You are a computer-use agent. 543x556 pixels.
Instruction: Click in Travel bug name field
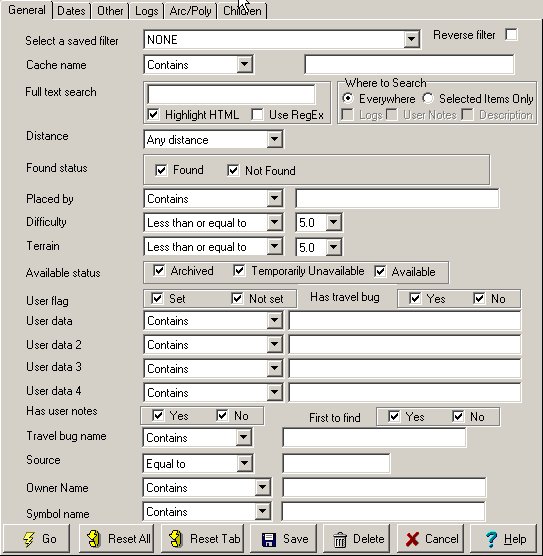pyautogui.click(x=374, y=438)
